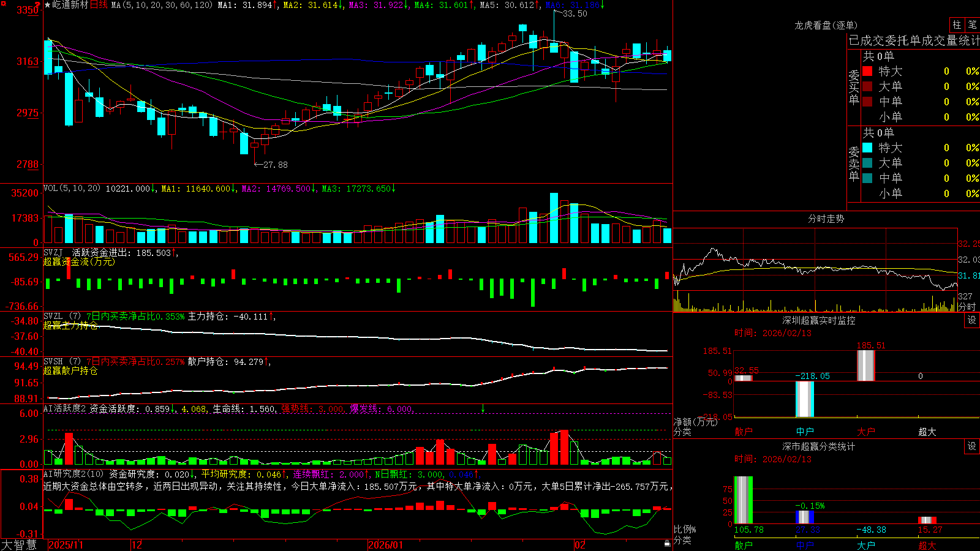
Task: Switch order view to 笔 mode
Action: tap(972, 24)
